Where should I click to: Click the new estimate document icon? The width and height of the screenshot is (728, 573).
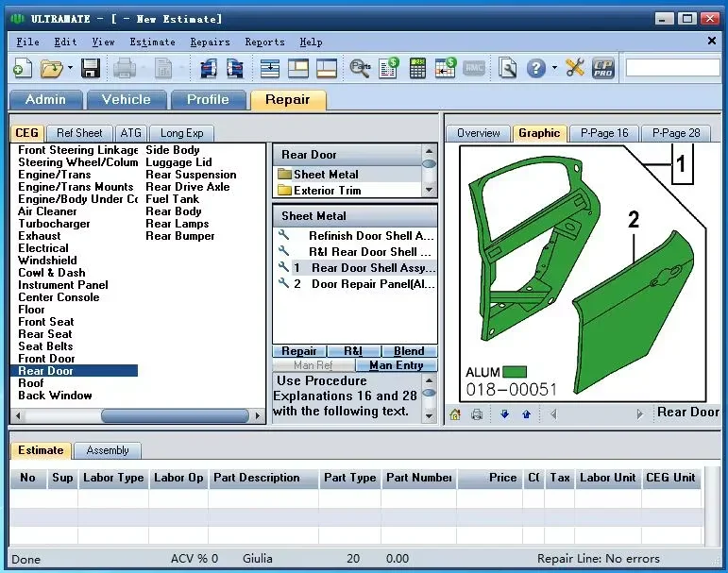tap(23, 68)
